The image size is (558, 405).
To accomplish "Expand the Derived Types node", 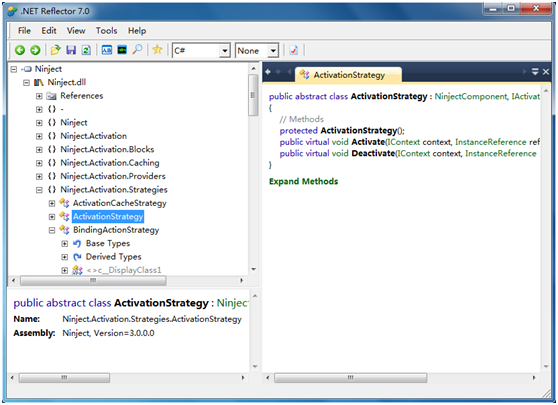I will tap(65, 257).
